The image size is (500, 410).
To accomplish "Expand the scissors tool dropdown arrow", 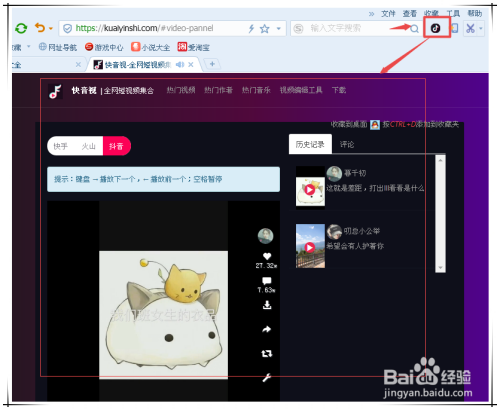I will [481, 29].
